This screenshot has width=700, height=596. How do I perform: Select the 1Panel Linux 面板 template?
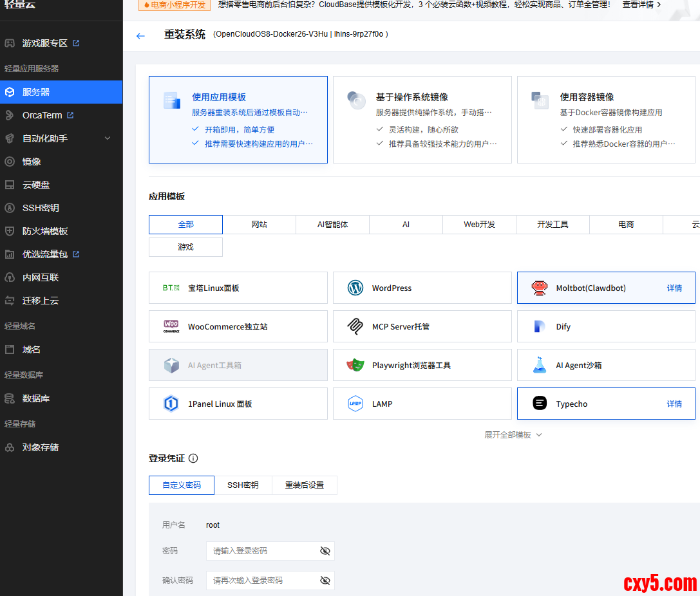(238, 404)
